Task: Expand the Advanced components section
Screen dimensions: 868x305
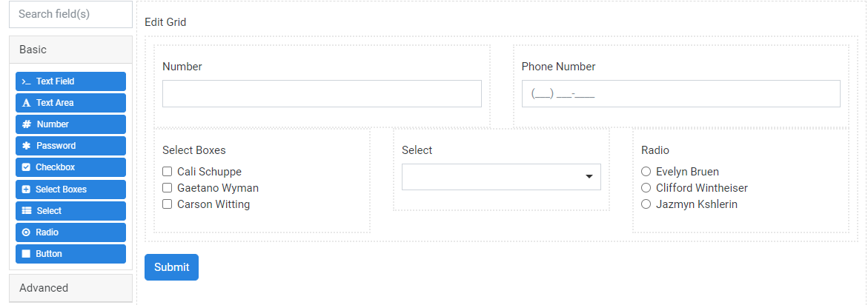Action: pos(71,288)
